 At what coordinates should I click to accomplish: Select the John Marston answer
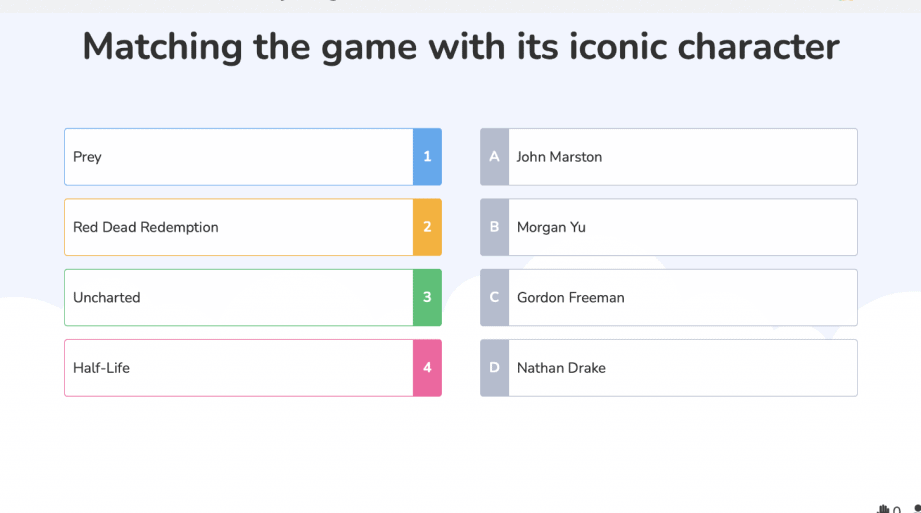coord(682,157)
